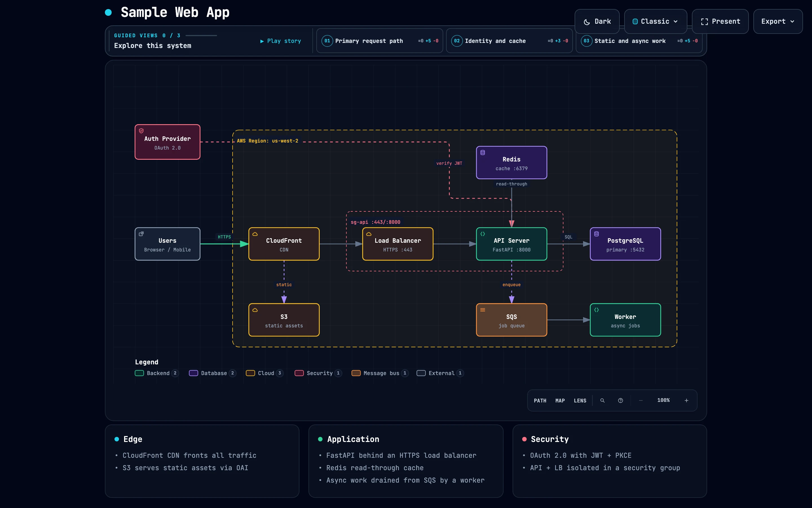Screen dimensions: 812x508
Task: Toggle Dark theme mode
Action: click(597, 21)
